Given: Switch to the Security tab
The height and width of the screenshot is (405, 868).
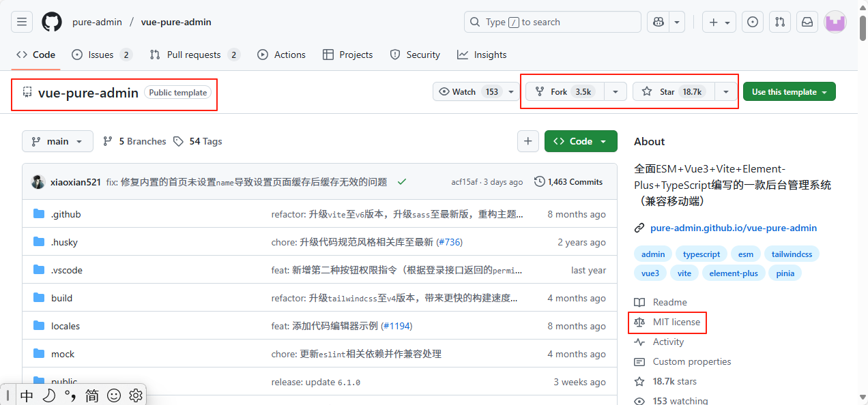Looking at the screenshot, I should [415, 55].
